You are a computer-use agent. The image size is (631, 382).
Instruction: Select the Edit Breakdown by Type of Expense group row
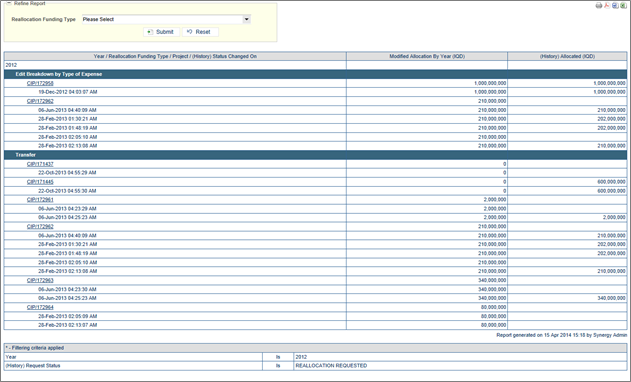(316, 74)
